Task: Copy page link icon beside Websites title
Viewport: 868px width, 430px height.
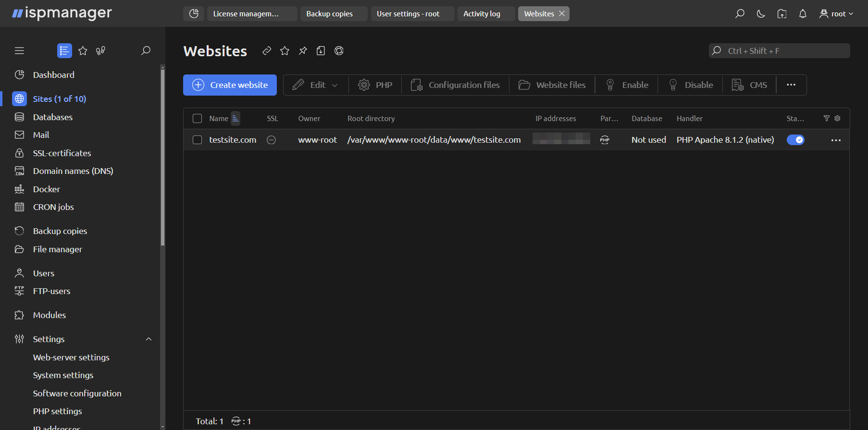Action: pos(267,51)
